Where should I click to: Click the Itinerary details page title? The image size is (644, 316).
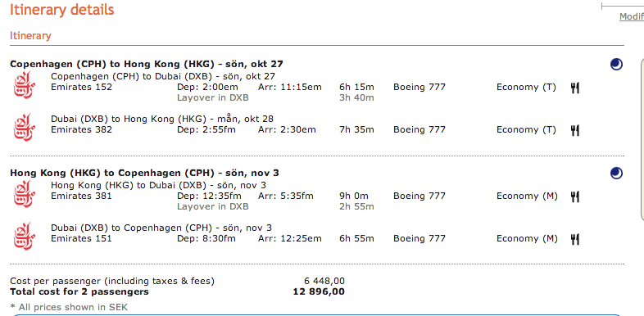click(x=62, y=10)
